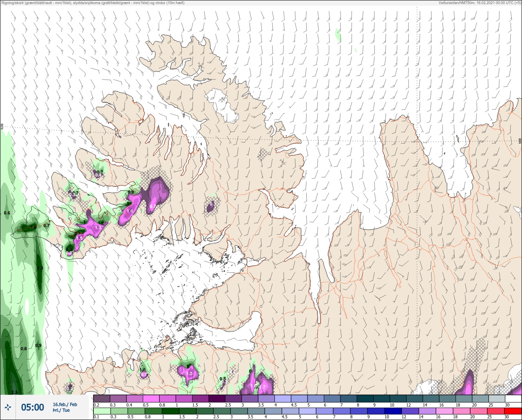Viewport: 522px width, 420px height.
Task: Pick the first dusky purple swatch in upper legend
Action: (102, 399)
